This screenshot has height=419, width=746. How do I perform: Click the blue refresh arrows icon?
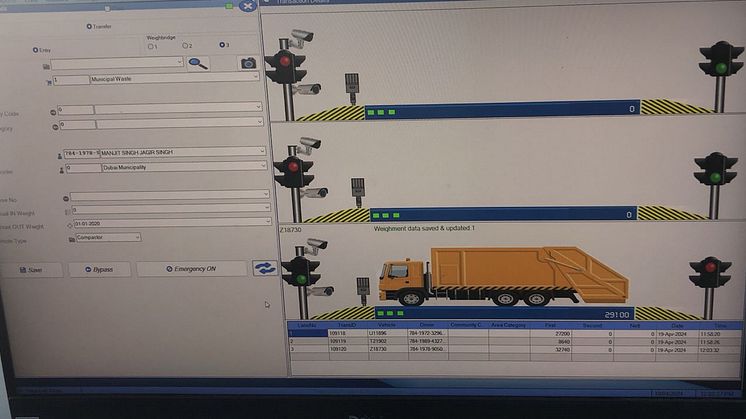(264, 268)
